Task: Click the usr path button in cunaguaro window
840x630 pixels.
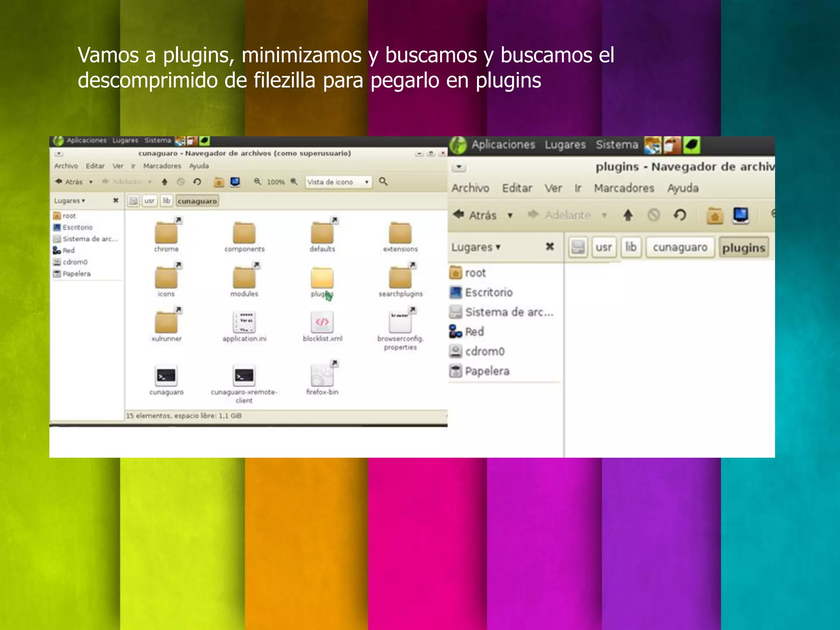Action: point(149,201)
